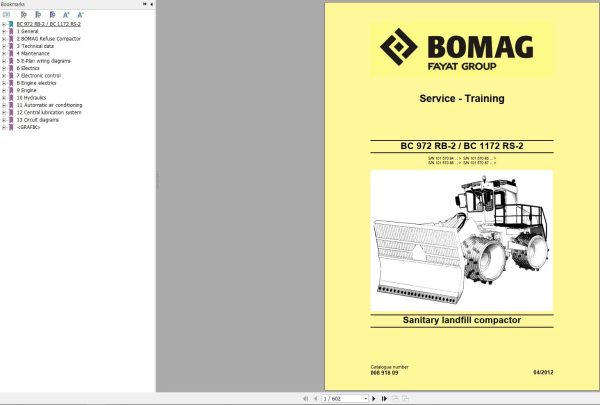
Task: Open the 11 Automatic air conditioning bookmark
Action: [x=49, y=105]
